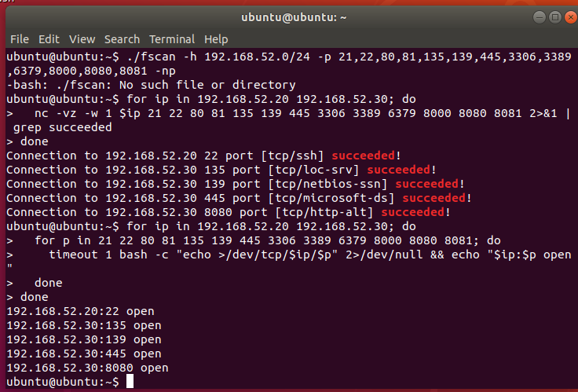Click the ubuntu@ubuntu title bar text
Image resolution: width=578 pixels, height=392 pixels.
(294, 17)
